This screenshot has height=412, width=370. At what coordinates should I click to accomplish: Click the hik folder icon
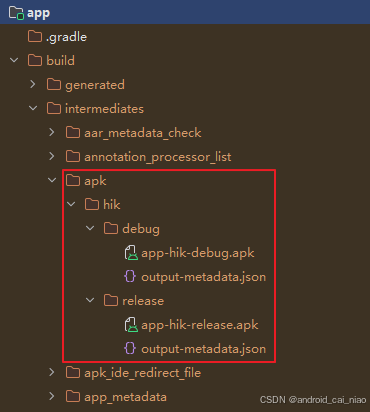click(x=92, y=205)
